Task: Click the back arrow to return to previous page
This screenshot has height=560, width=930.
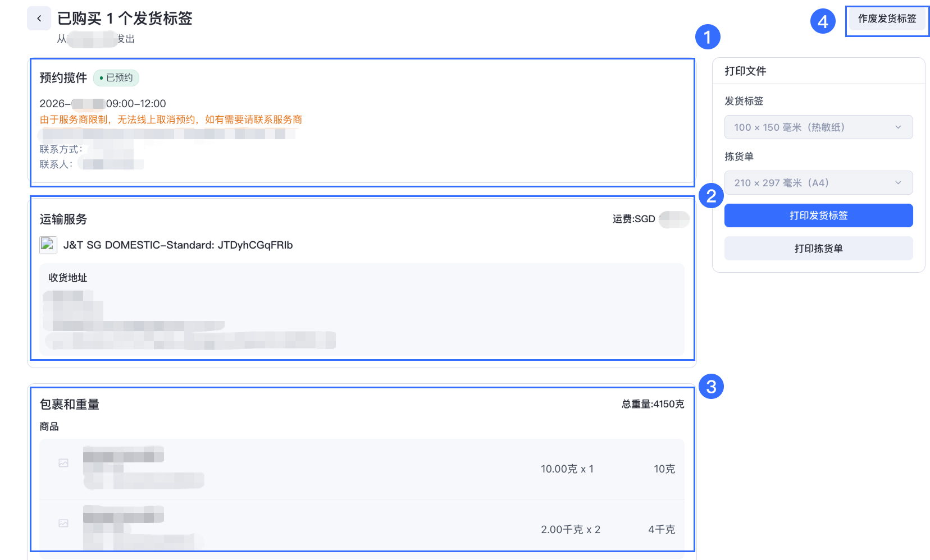Action: click(39, 18)
